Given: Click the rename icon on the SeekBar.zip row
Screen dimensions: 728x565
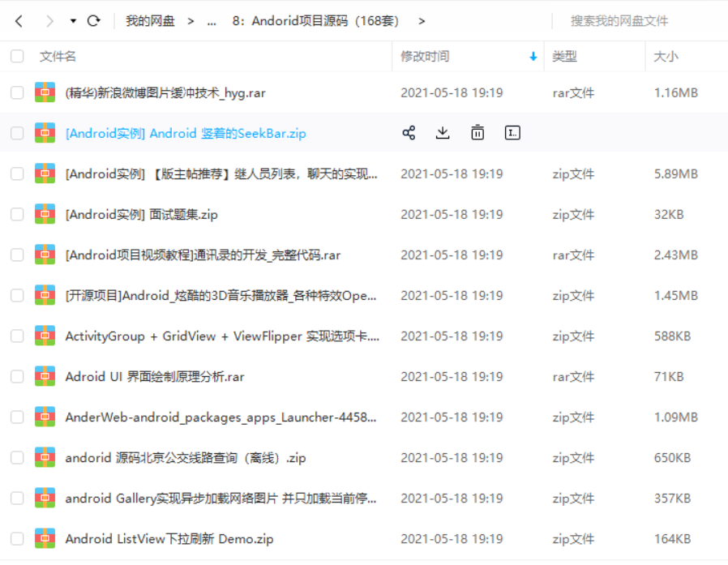Looking at the screenshot, I should [512, 133].
